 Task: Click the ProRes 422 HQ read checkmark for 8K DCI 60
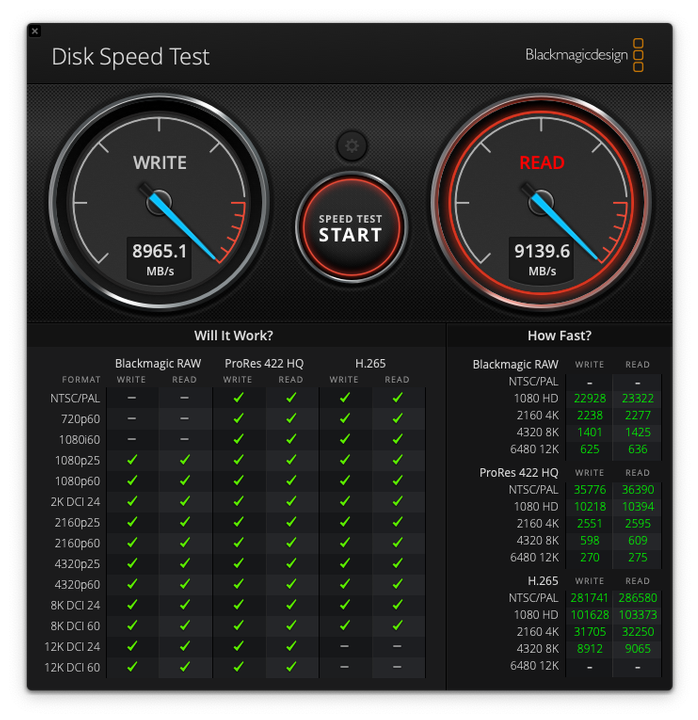pos(291,626)
